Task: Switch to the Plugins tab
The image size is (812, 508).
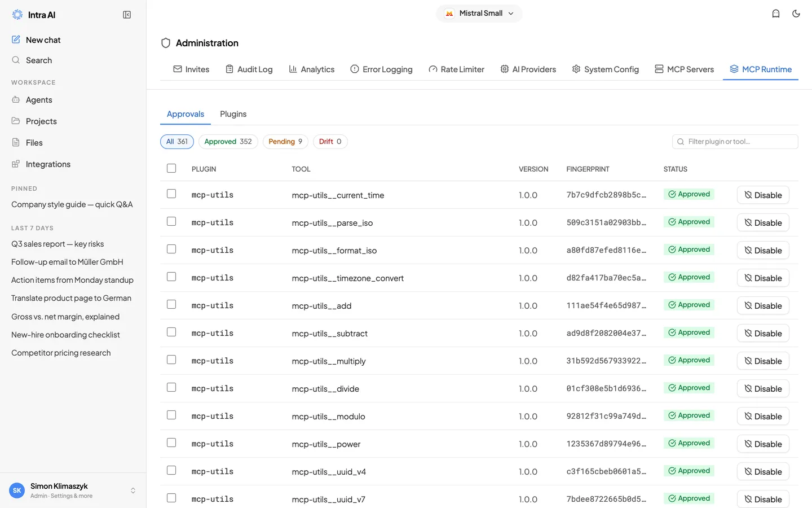Action: 233,114
